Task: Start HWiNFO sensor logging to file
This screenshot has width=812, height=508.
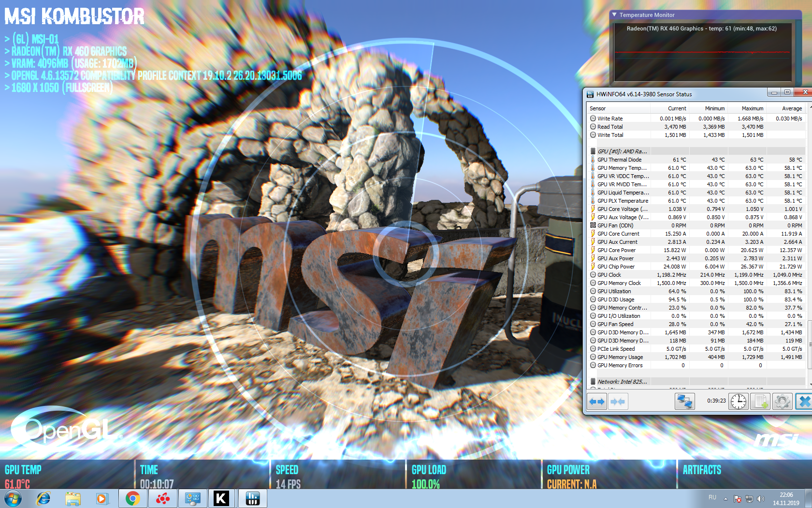Action: pos(761,402)
